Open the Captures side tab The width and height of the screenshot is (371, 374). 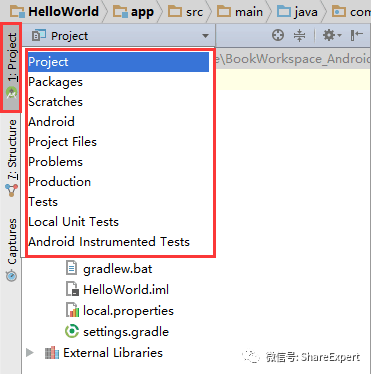(11, 249)
